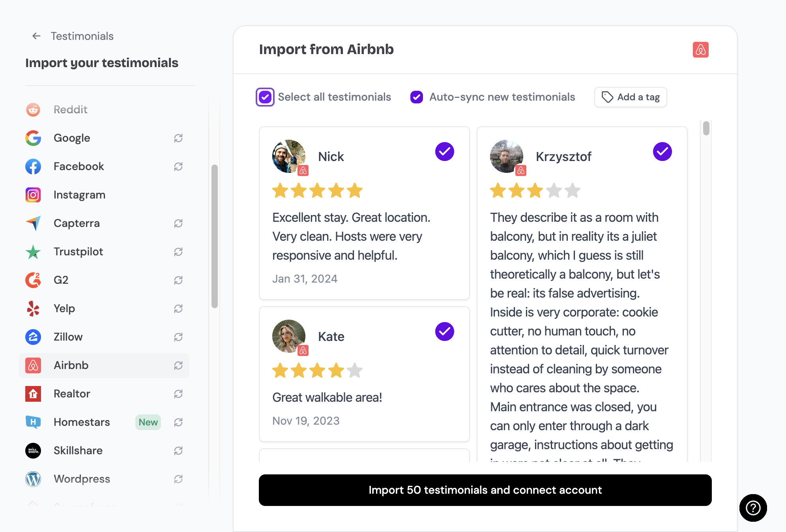
Task: Click Nick's five-star rating
Action: 317,191
